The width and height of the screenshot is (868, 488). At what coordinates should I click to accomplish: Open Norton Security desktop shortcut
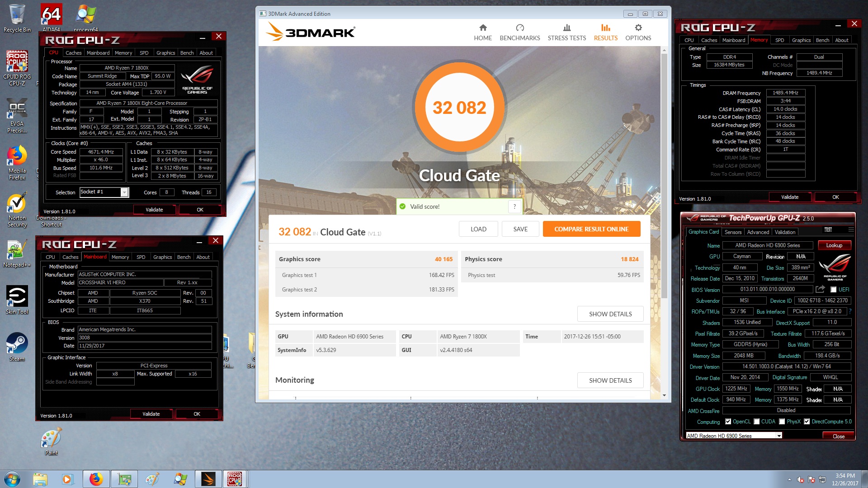(x=17, y=210)
